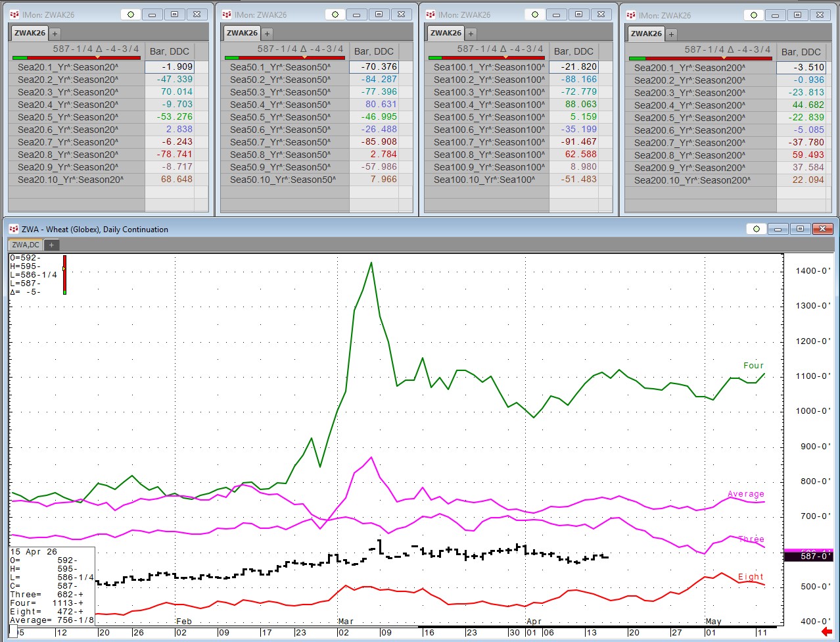The image size is (840, 642).
Task: Click the red-green range bar in Season100 monitor header
Action: [x=487, y=58]
